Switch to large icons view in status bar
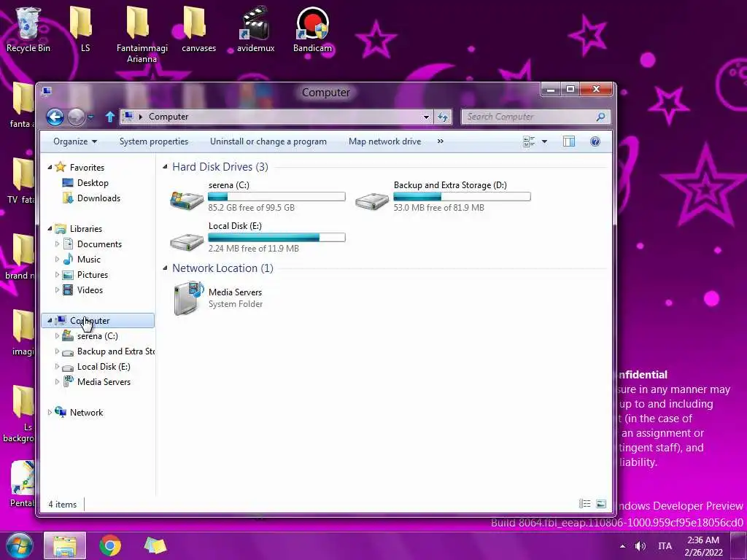Image resolution: width=747 pixels, height=560 pixels. pyautogui.click(x=601, y=504)
